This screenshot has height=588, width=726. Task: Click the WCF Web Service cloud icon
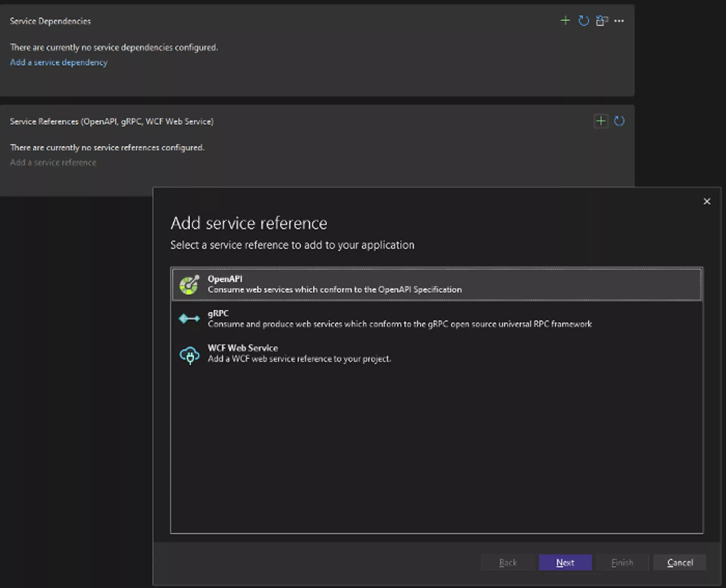(x=189, y=355)
